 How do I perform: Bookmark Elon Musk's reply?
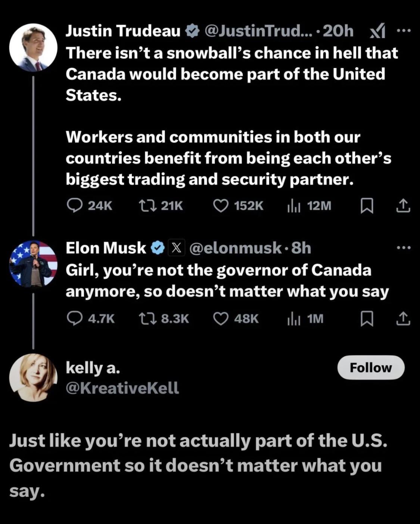tap(367, 319)
